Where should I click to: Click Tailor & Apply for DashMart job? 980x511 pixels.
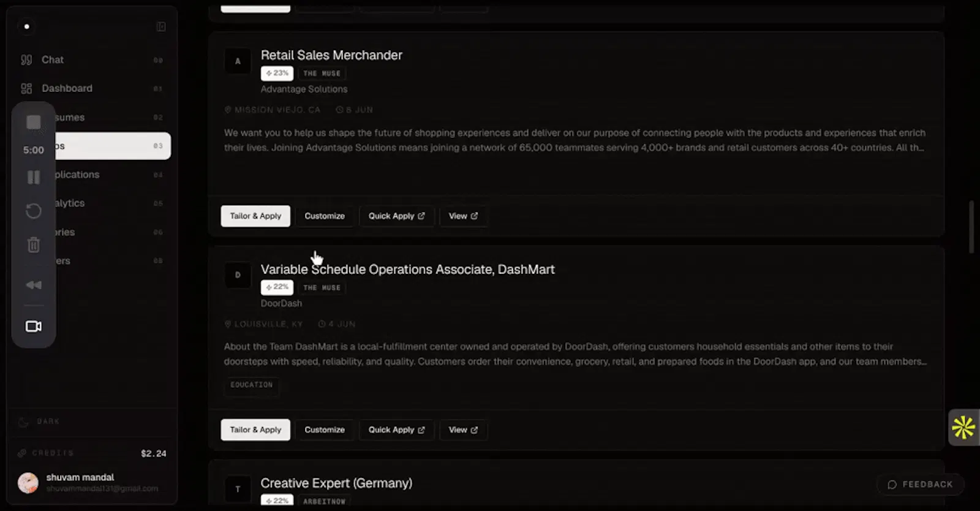click(x=255, y=430)
